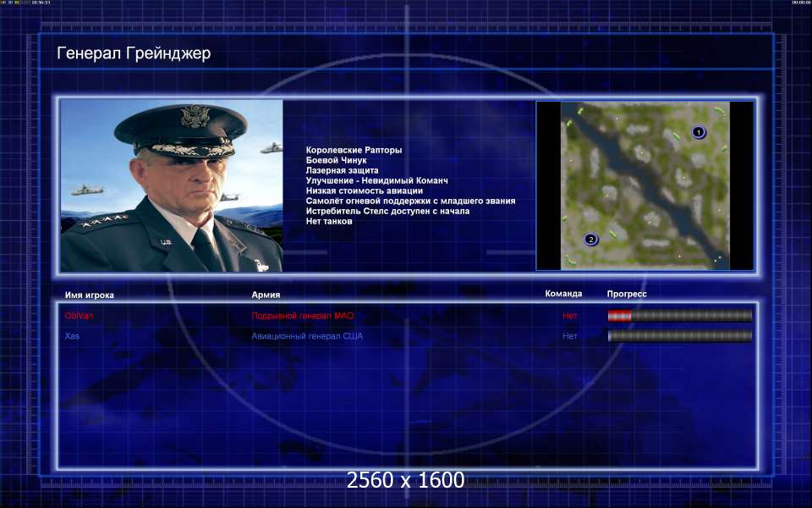This screenshot has height=508, width=812.
Task: Click the red 'Нет' team value for ObiVan
Action: (569, 315)
